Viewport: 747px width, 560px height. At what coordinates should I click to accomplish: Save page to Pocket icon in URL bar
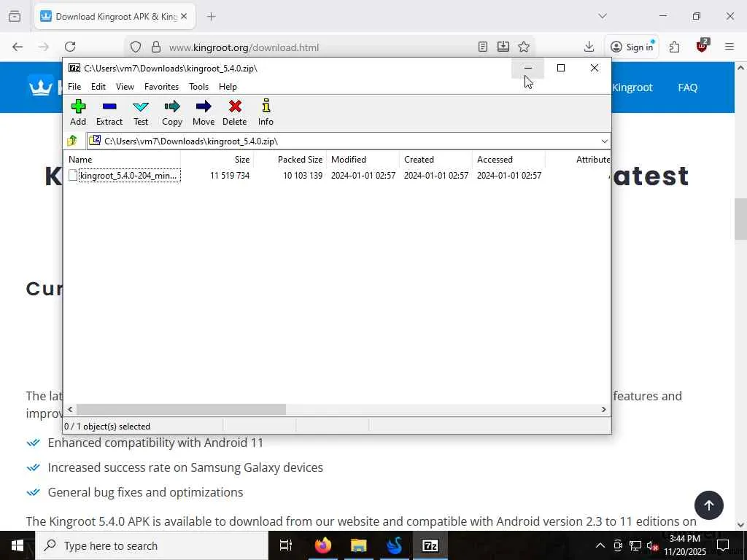(x=503, y=47)
